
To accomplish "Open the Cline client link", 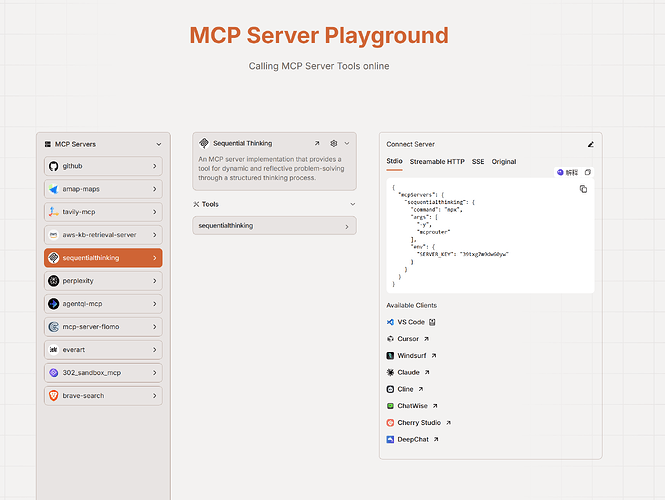I will point(405,389).
